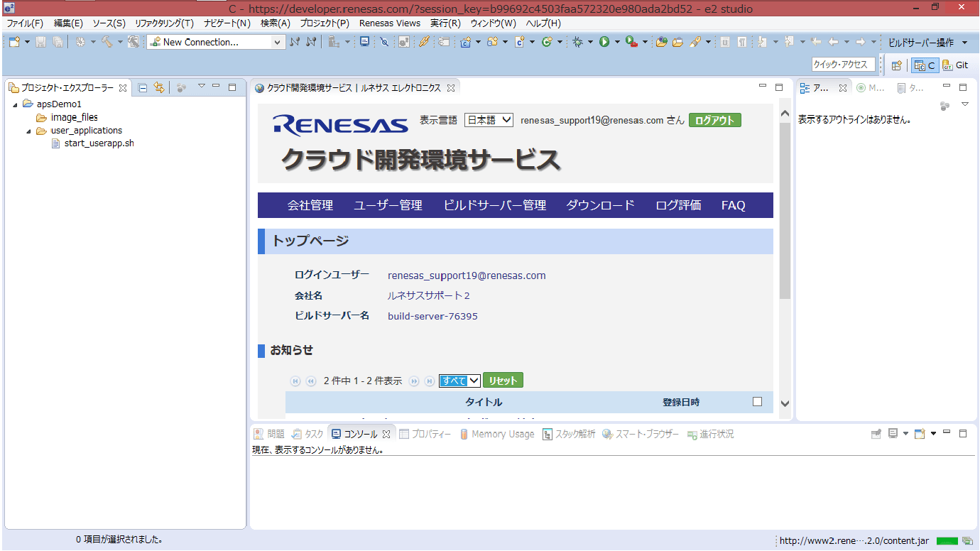This screenshot has width=980, height=551.
Task: Click the クイック・アクセス input field
Action: (x=844, y=65)
